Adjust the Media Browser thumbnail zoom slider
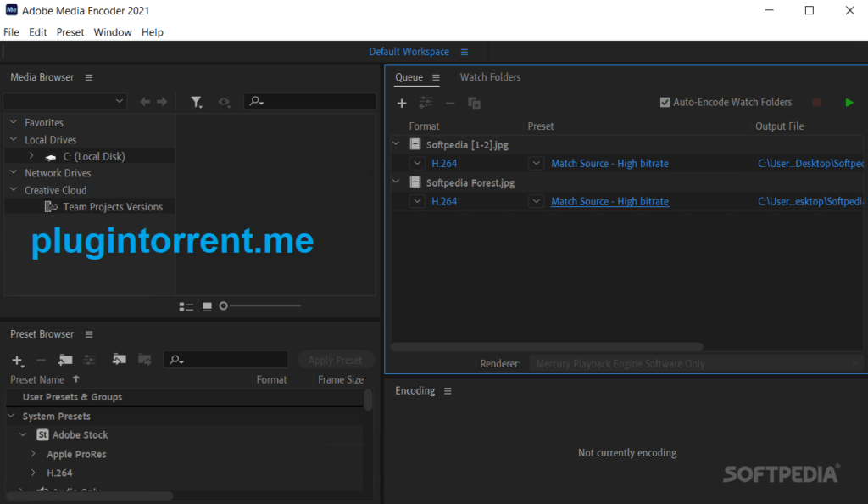 click(x=260, y=305)
